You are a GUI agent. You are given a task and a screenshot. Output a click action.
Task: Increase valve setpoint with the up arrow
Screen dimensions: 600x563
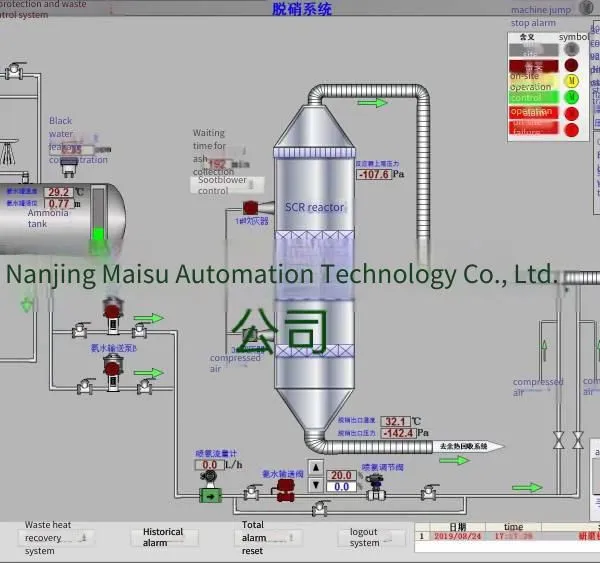[x=316, y=467]
